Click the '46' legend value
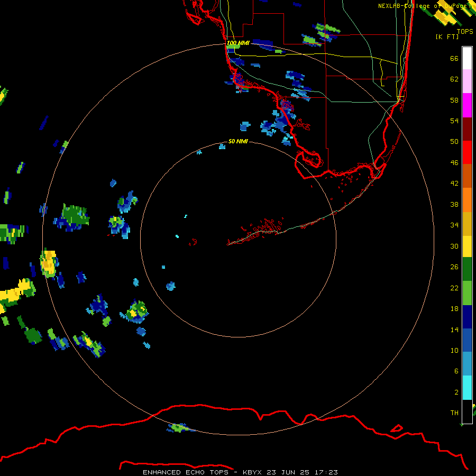Viewport: 476px width, 476px height. tap(454, 163)
